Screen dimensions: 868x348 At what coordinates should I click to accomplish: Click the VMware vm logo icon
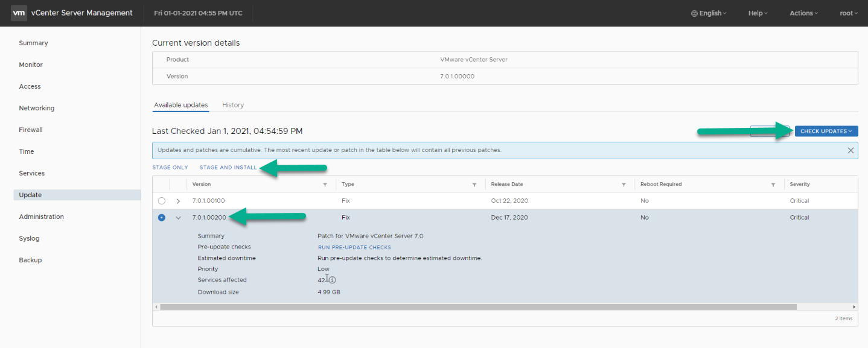19,13
